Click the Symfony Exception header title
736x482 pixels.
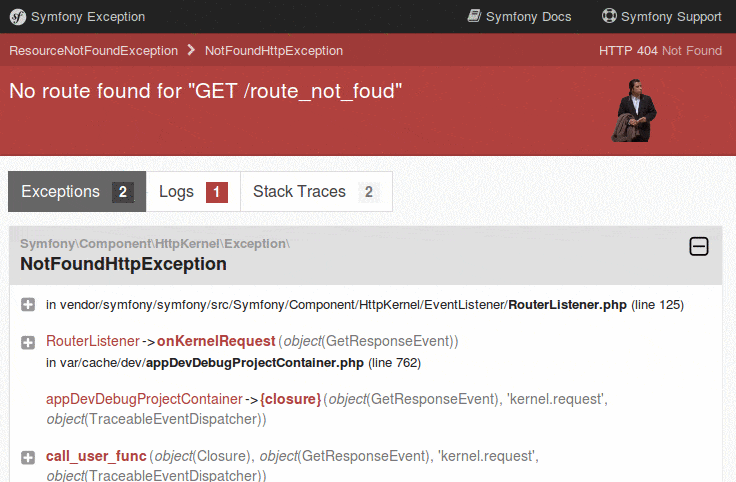pos(88,17)
